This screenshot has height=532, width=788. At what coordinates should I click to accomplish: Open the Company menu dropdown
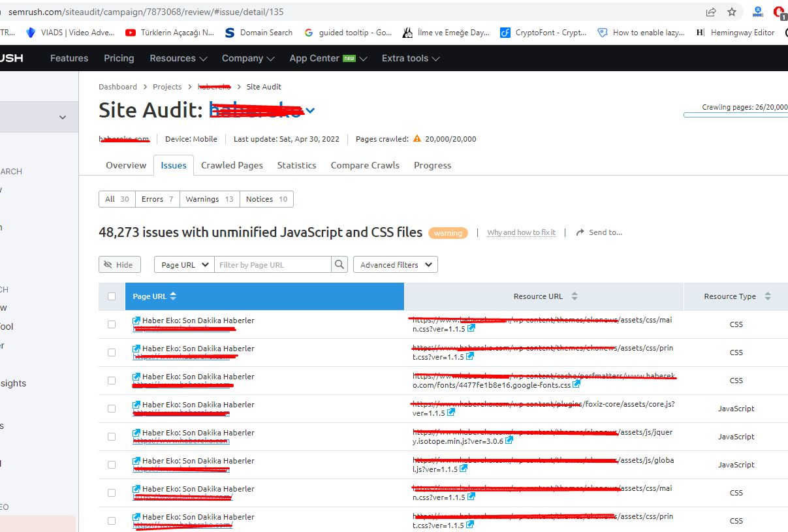pos(248,58)
